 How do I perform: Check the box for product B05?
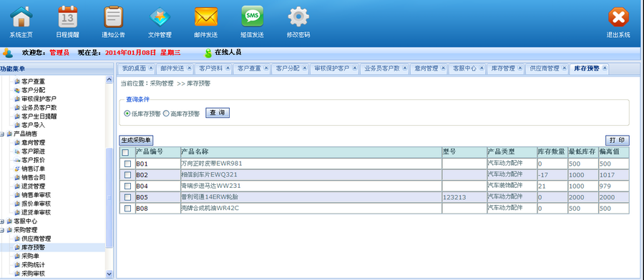(128, 197)
